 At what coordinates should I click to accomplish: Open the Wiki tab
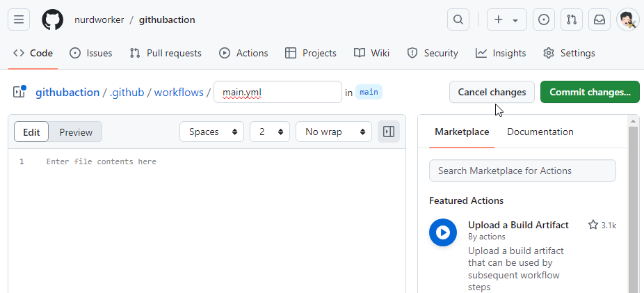pos(371,53)
